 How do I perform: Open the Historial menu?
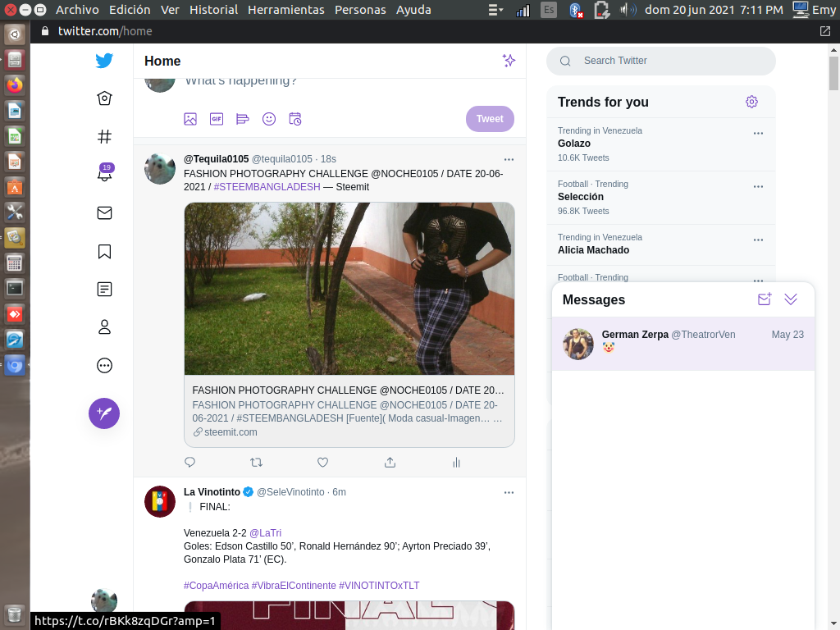214,10
